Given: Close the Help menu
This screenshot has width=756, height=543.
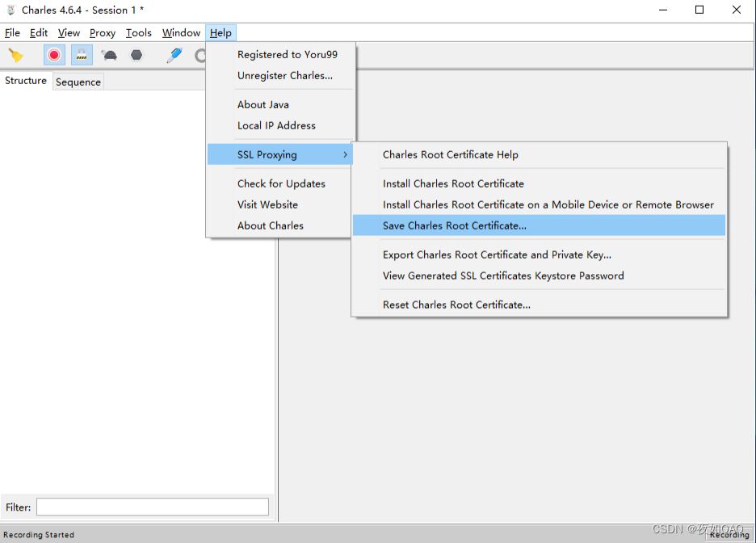Looking at the screenshot, I should coord(220,33).
